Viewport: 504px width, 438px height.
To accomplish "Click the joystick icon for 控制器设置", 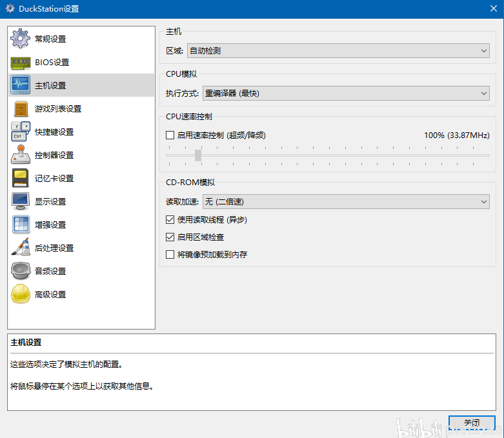I will 20,155.
